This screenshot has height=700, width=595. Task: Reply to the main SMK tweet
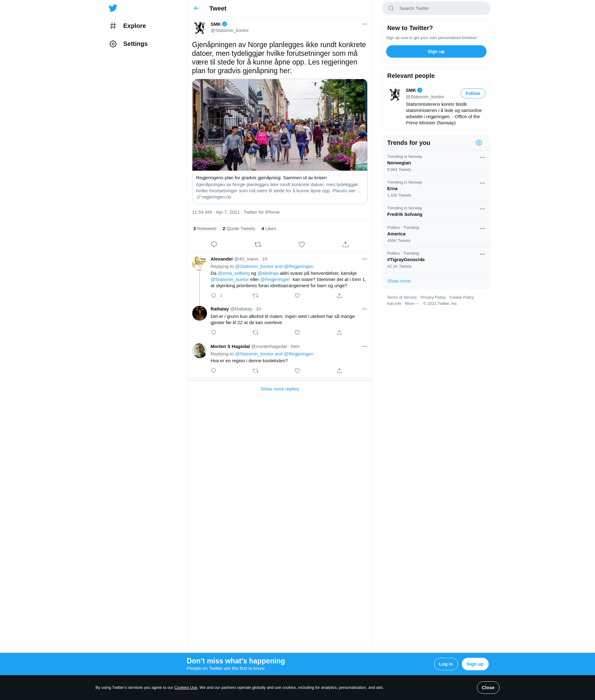214,244
